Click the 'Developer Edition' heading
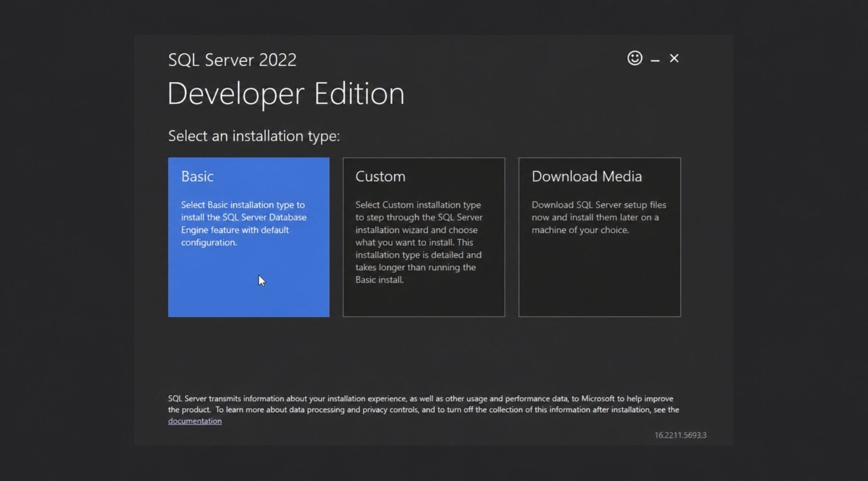 tap(286, 94)
